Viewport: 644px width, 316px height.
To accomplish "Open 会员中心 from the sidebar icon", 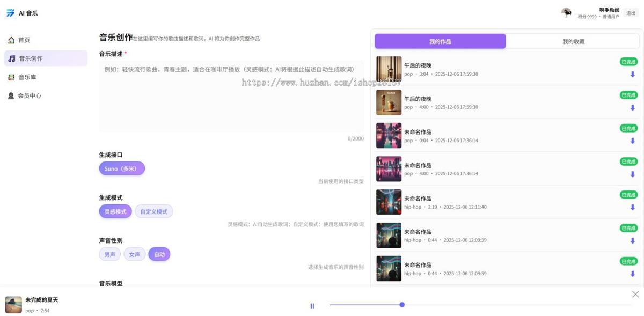I will point(11,95).
